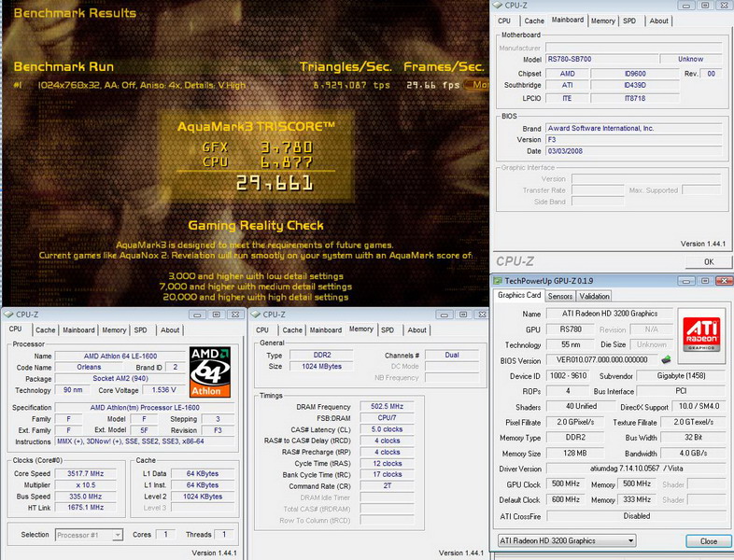Open SPD tab in the CPU-Z CPU window

click(140, 330)
